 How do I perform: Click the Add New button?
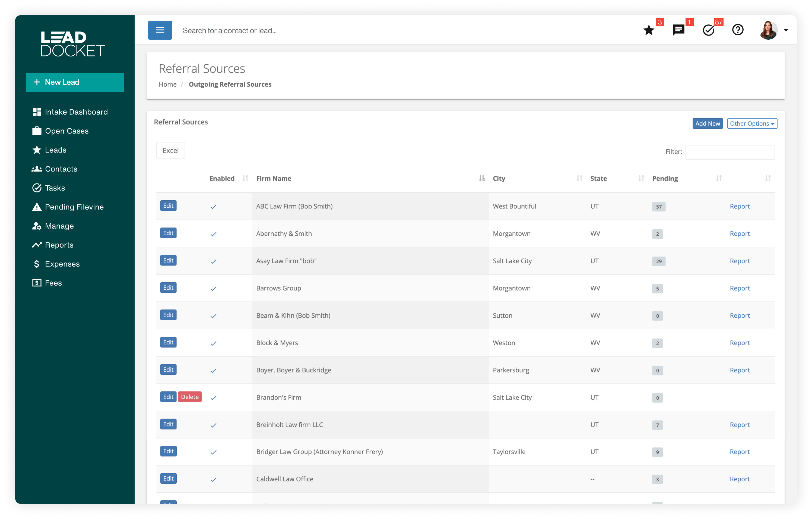click(x=708, y=124)
